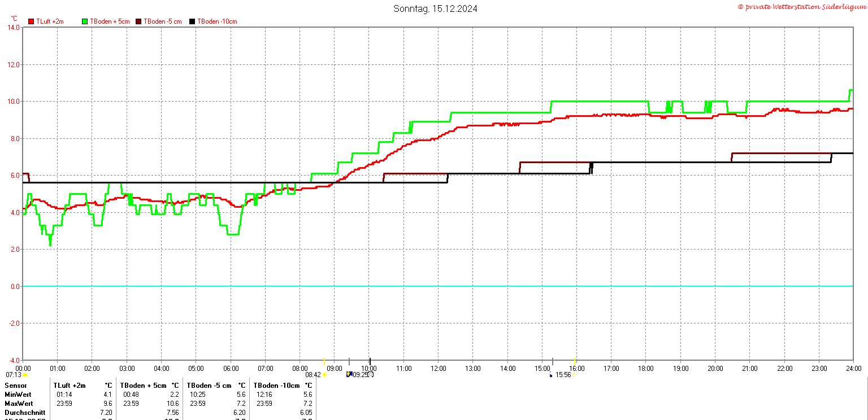Click the TLuft +2m column header in table
868x420 pixels.
(x=70, y=386)
